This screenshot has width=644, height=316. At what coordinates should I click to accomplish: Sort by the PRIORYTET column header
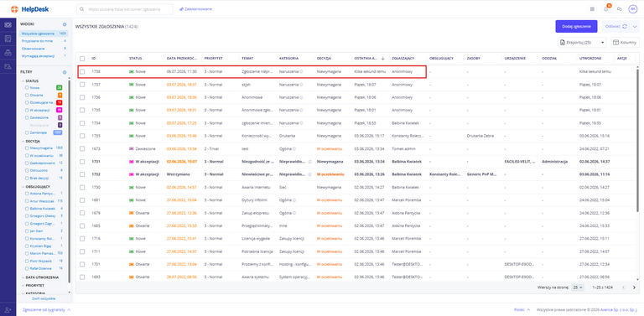point(214,59)
